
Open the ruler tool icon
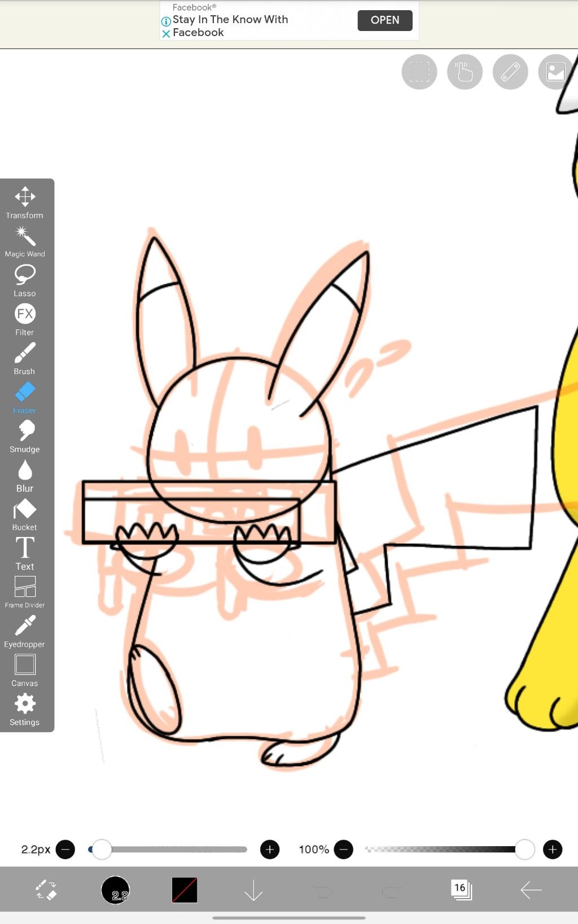point(510,72)
